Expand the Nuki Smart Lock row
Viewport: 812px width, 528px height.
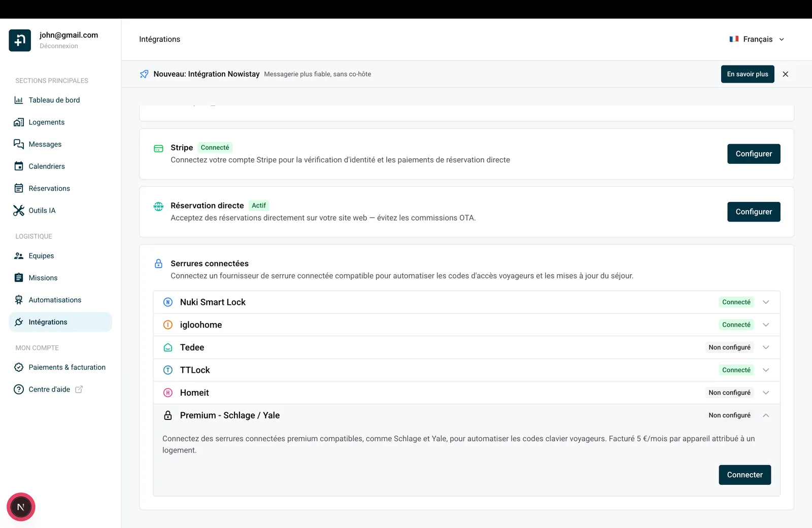point(466,302)
